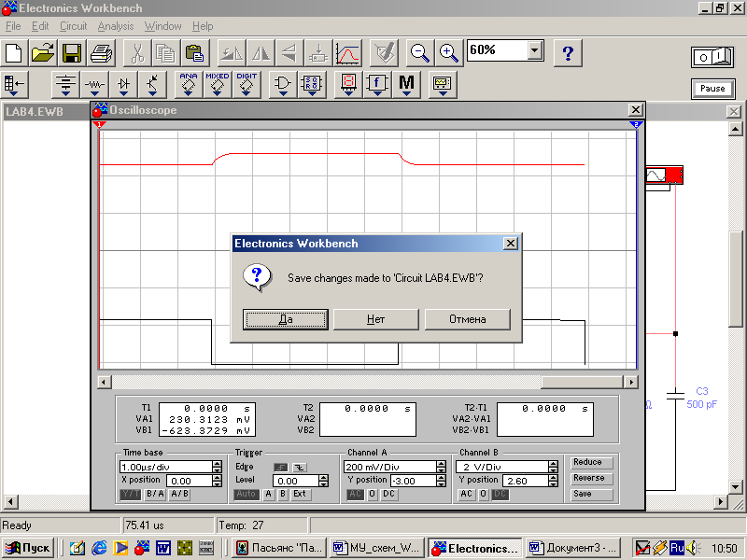Screen dimensions: 747x560
Task: Select A/B time base mode
Action: click(x=179, y=495)
